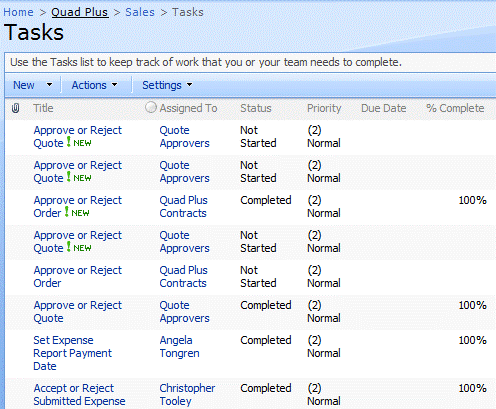Open Quad Plus breadcrumb link
The width and height of the screenshot is (496, 409).
pyautogui.click(x=80, y=12)
